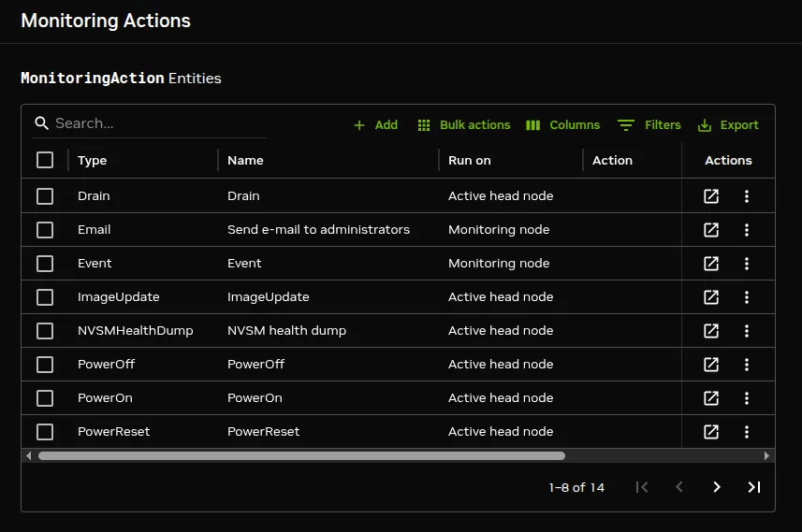
Task: Toggle the select-all checkbox in header
Action: click(45, 160)
